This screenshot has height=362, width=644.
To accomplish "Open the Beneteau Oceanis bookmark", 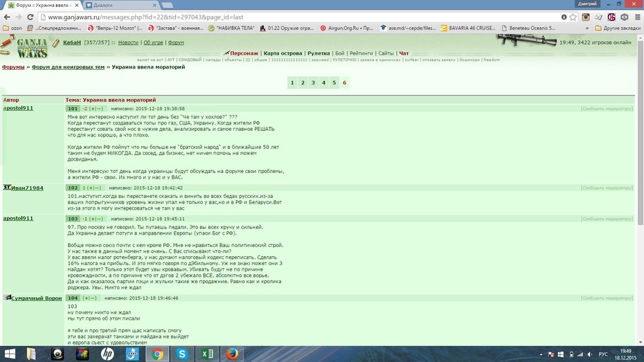I will pos(528,28).
